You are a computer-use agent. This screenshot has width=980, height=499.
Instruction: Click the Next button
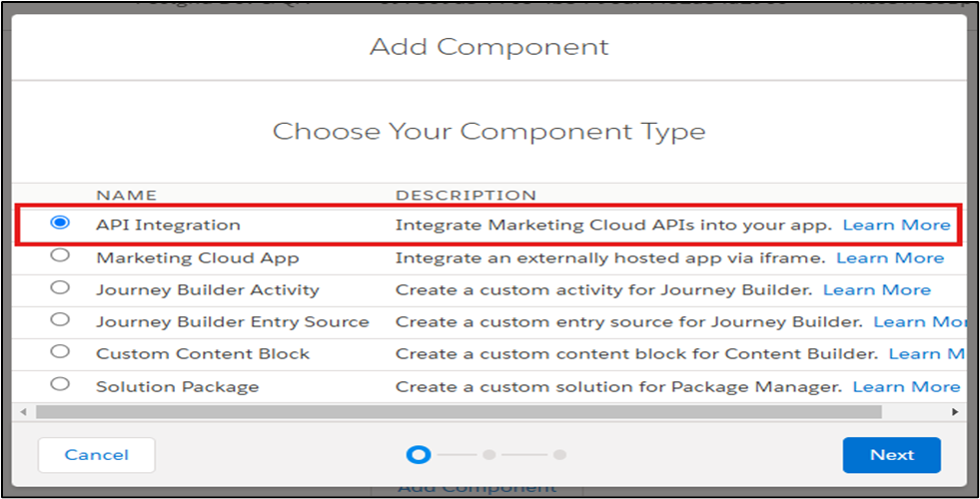(x=891, y=455)
